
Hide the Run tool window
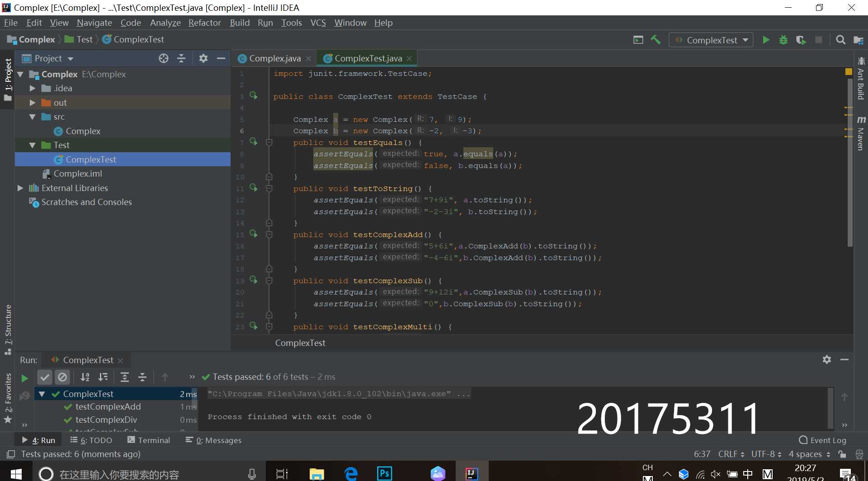(x=844, y=360)
